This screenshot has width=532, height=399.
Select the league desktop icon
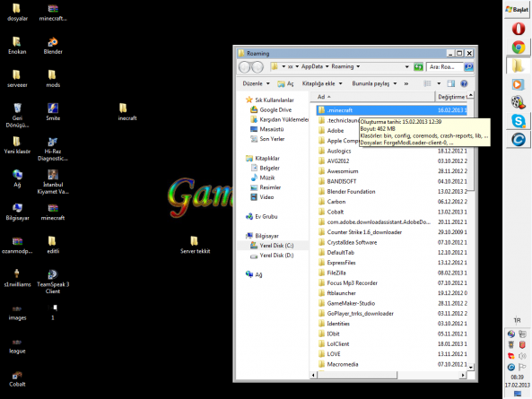click(17, 345)
